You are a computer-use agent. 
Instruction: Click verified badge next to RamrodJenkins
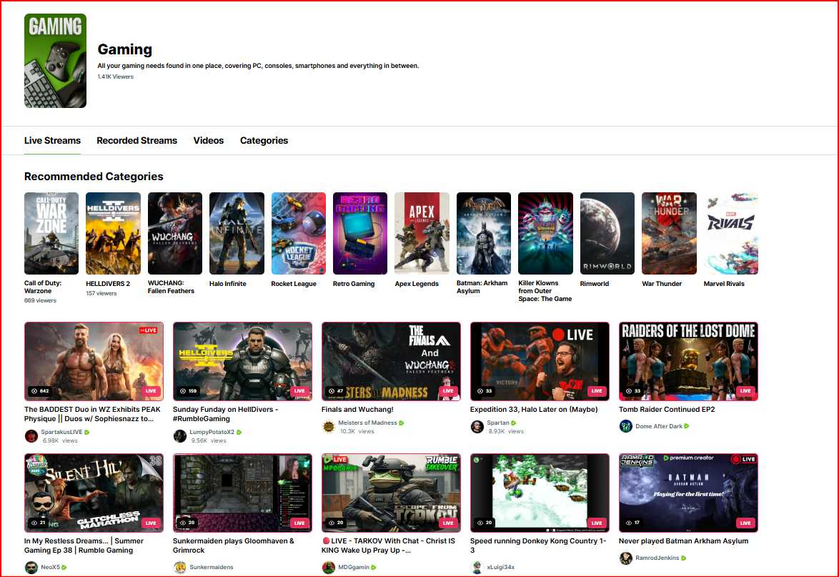(x=683, y=558)
